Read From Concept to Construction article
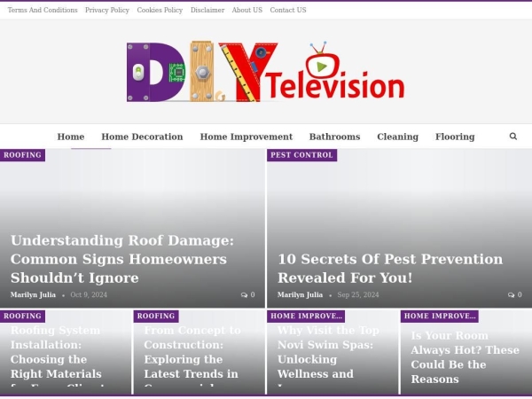This screenshot has height=399, width=532. [x=192, y=356]
